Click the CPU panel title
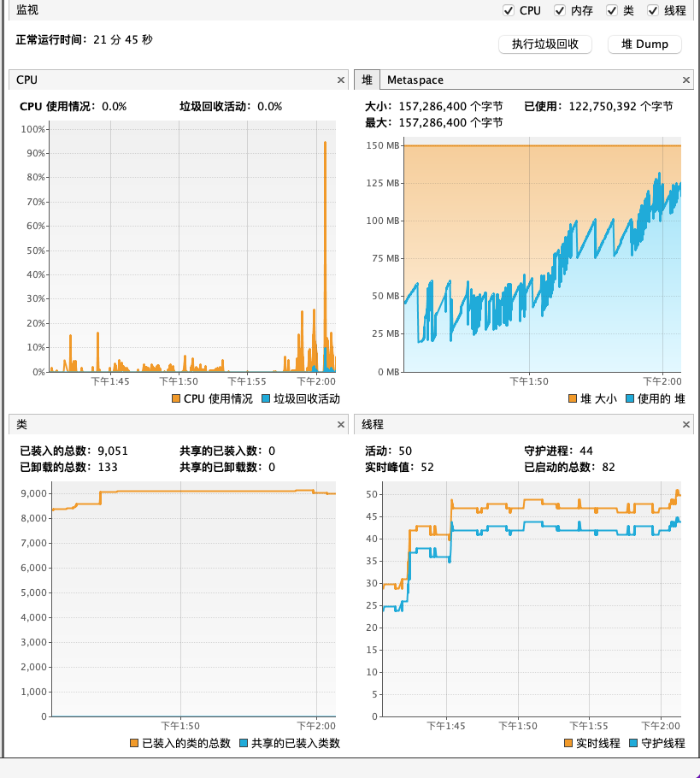This screenshot has height=778, width=700. click(26, 80)
